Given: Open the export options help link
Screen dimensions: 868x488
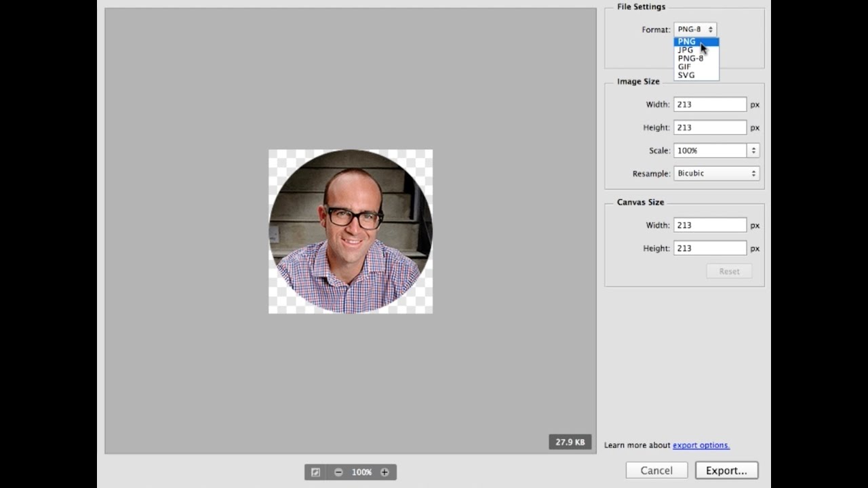Looking at the screenshot, I should tap(701, 445).
